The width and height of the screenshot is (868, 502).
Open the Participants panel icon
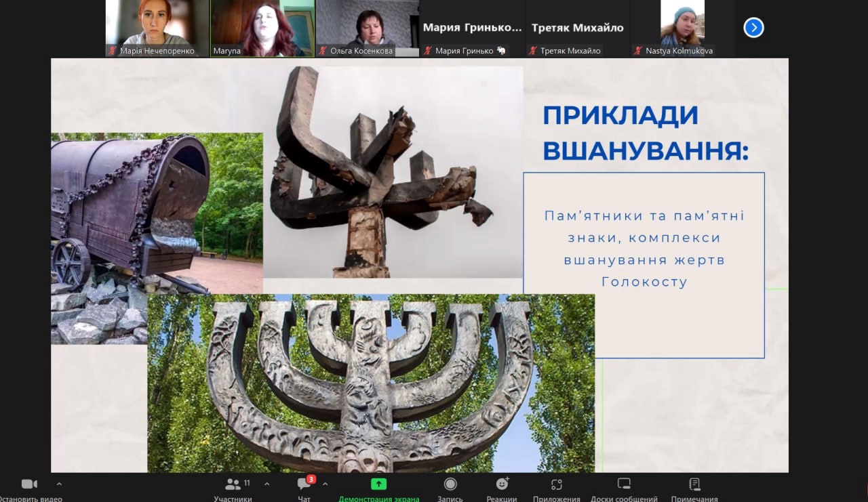pyautogui.click(x=233, y=484)
